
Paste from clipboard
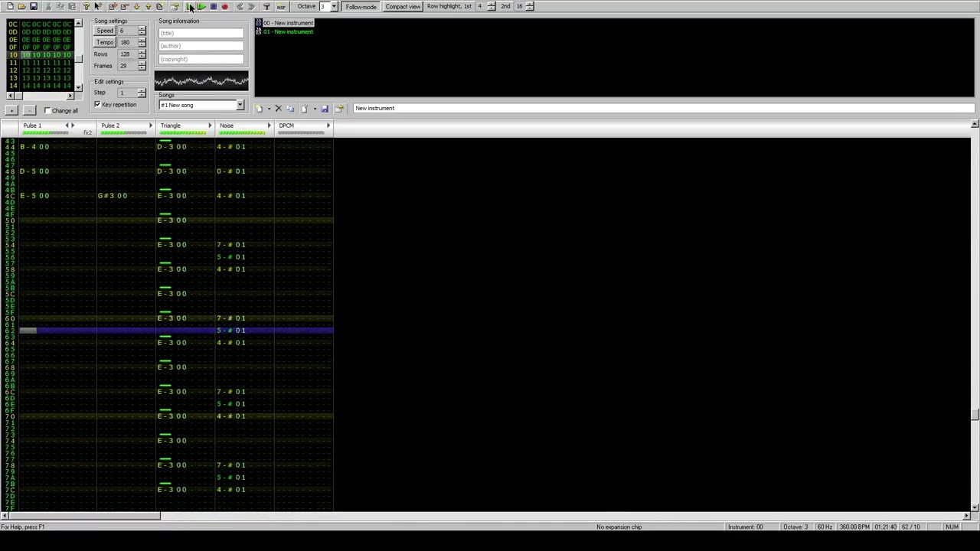72,6
